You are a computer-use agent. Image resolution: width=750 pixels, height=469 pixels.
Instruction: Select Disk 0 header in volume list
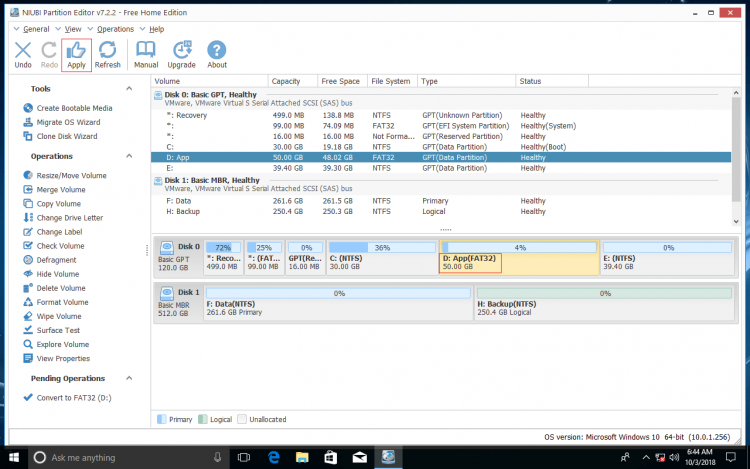(441, 98)
